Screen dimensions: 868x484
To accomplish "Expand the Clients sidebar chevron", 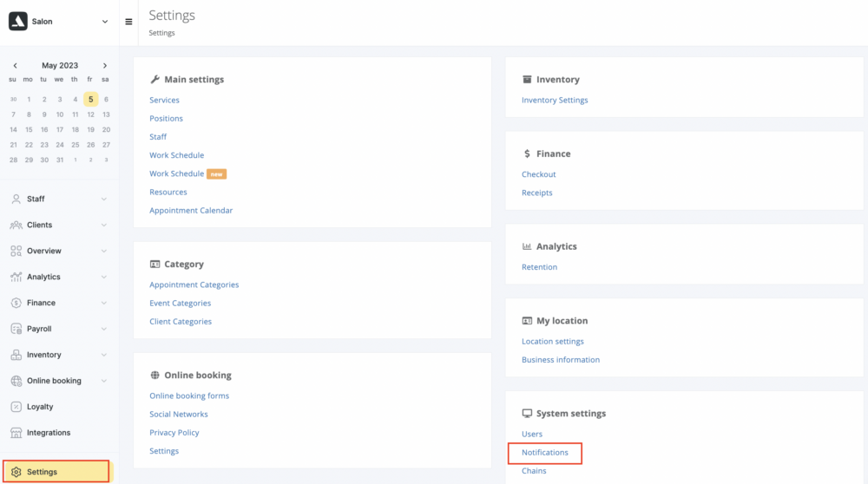I will [103, 225].
